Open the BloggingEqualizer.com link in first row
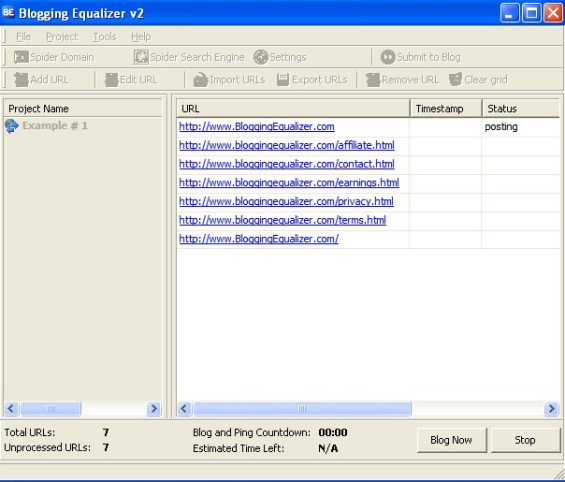 [257, 126]
